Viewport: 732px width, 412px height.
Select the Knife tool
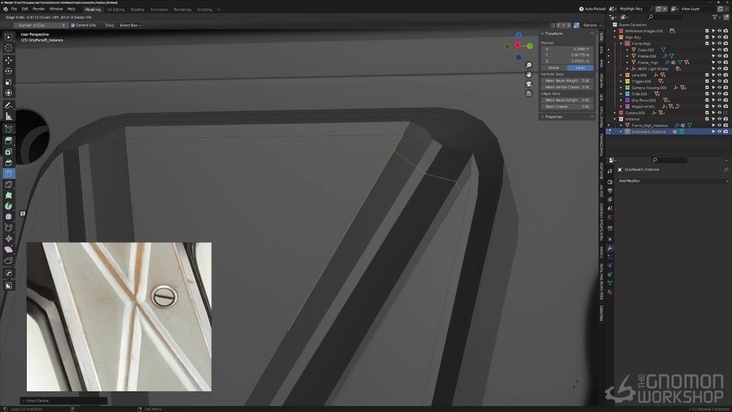coord(8,185)
